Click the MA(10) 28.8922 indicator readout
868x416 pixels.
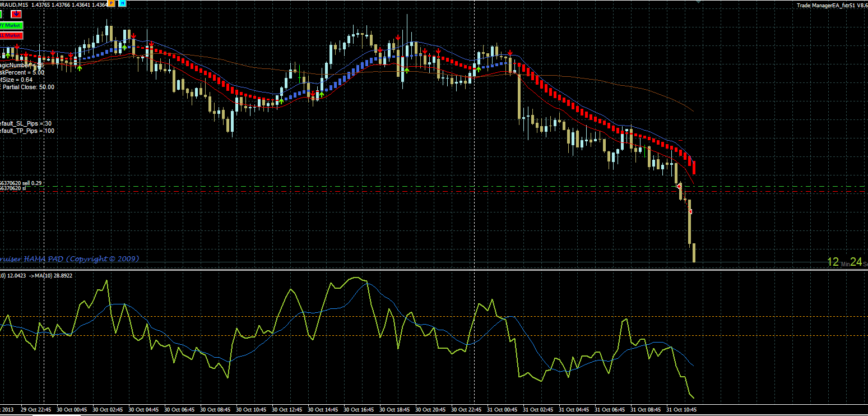pos(53,275)
